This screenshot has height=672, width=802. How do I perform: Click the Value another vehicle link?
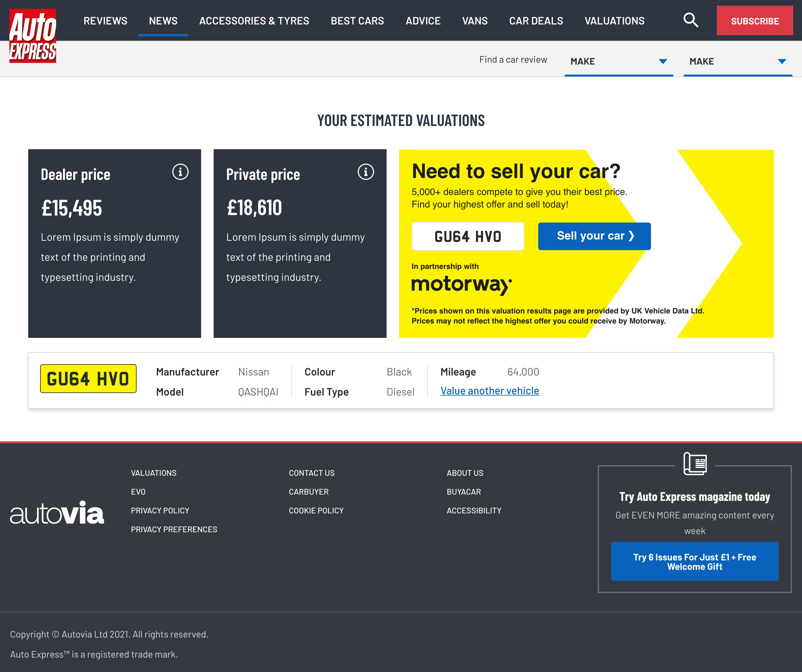[490, 390]
